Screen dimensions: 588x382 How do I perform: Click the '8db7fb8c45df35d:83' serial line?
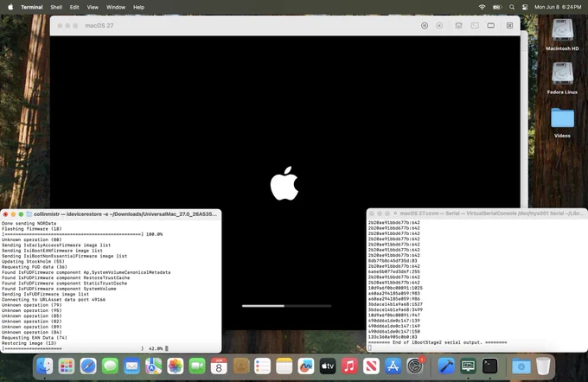click(393, 260)
